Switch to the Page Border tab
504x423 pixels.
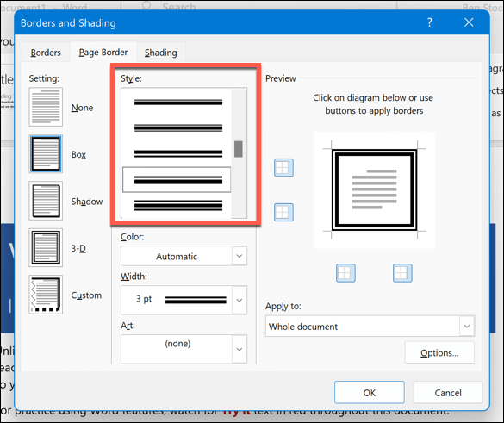coord(103,52)
